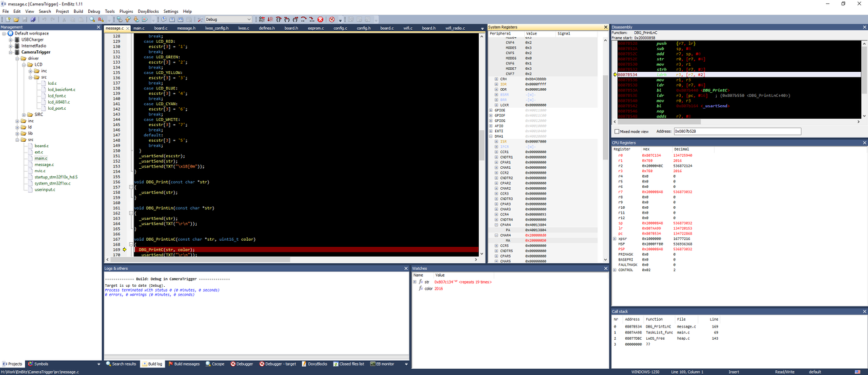Click the New file toolbar icon
Image resolution: width=868 pixels, height=375 pixels.
[x=7, y=19]
